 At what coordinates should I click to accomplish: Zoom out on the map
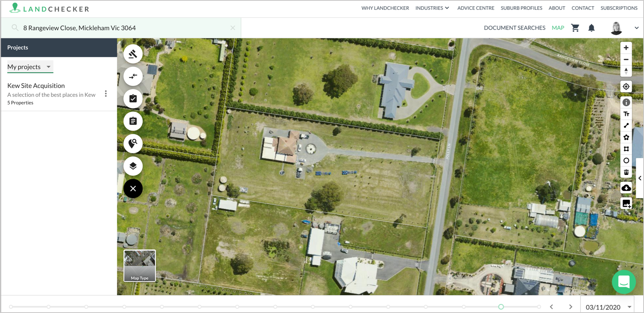(x=626, y=60)
